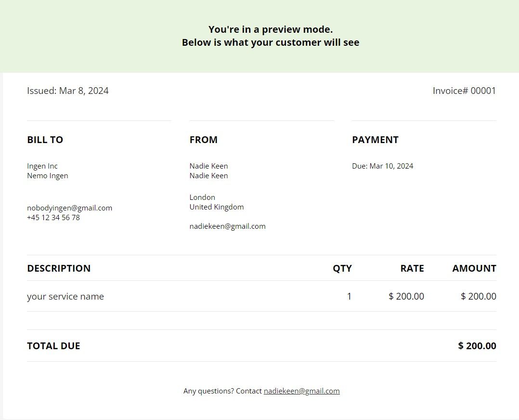
Task: Click the sender email under FROM
Action: point(227,226)
